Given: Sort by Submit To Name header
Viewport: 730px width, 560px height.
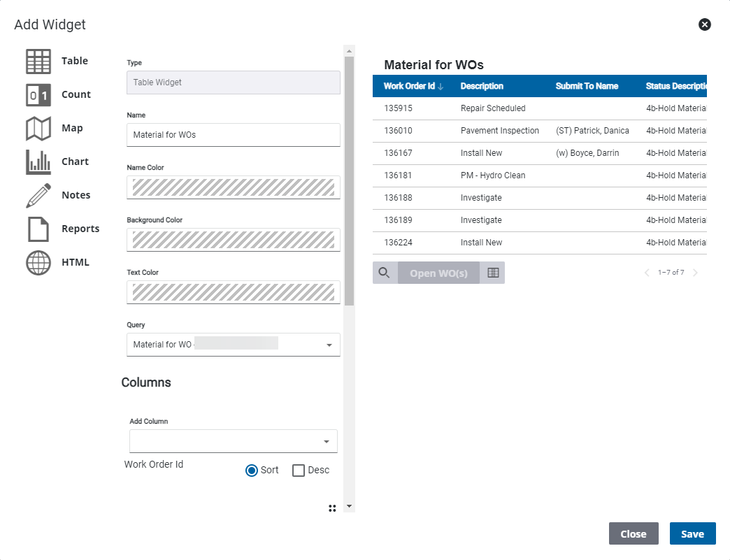Looking at the screenshot, I should (x=587, y=86).
